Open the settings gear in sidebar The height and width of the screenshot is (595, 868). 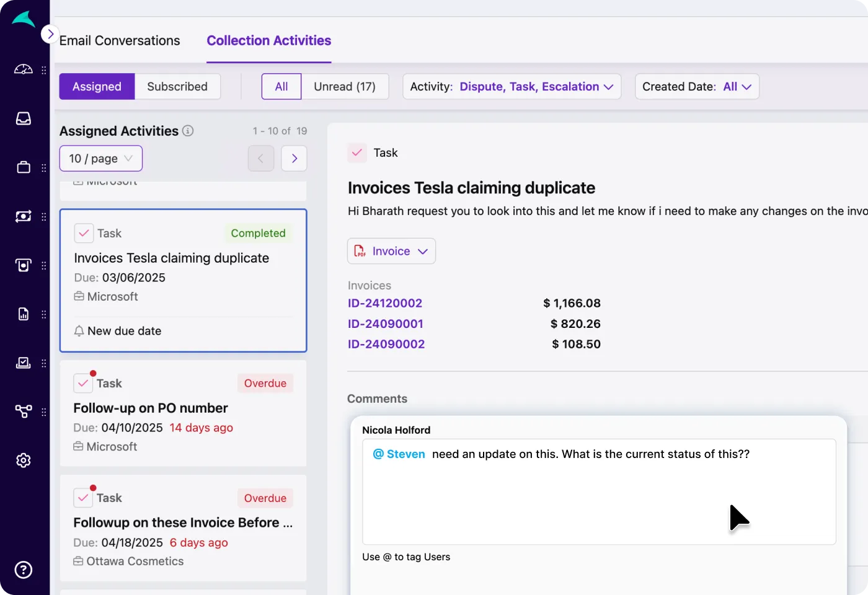click(23, 461)
